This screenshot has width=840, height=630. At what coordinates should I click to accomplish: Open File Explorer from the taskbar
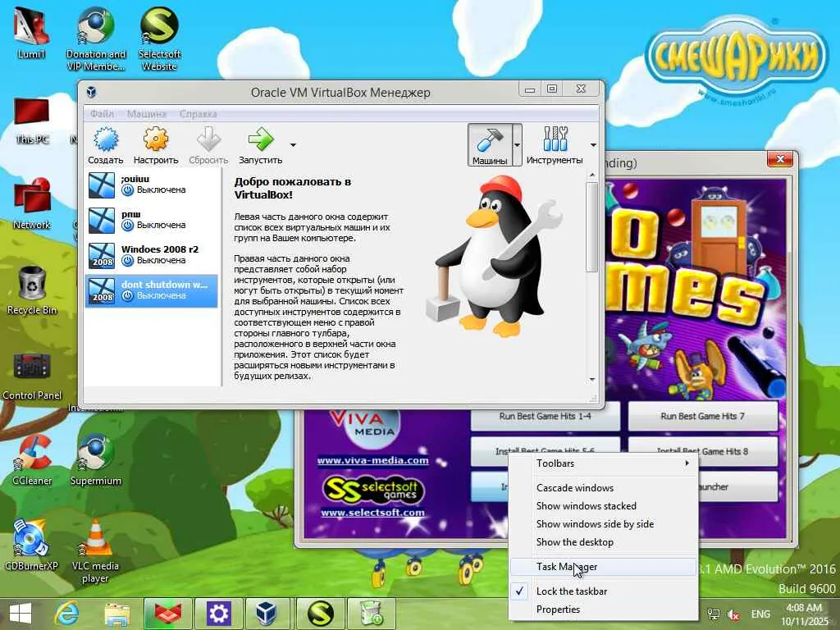tap(117, 614)
